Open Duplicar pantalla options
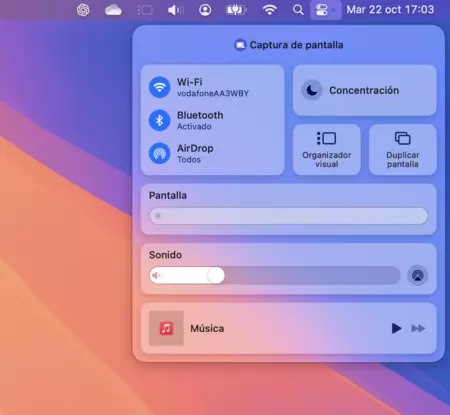The image size is (450, 415). coord(403,149)
